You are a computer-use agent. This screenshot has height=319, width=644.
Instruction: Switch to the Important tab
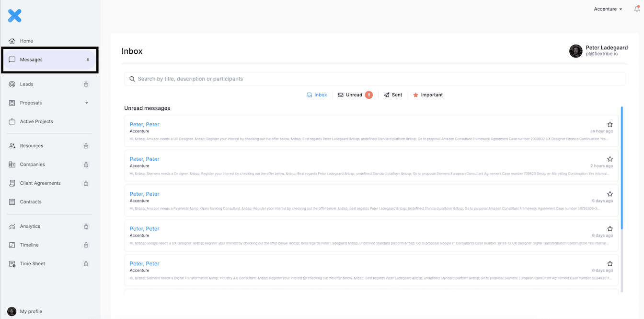(x=428, y=95)
